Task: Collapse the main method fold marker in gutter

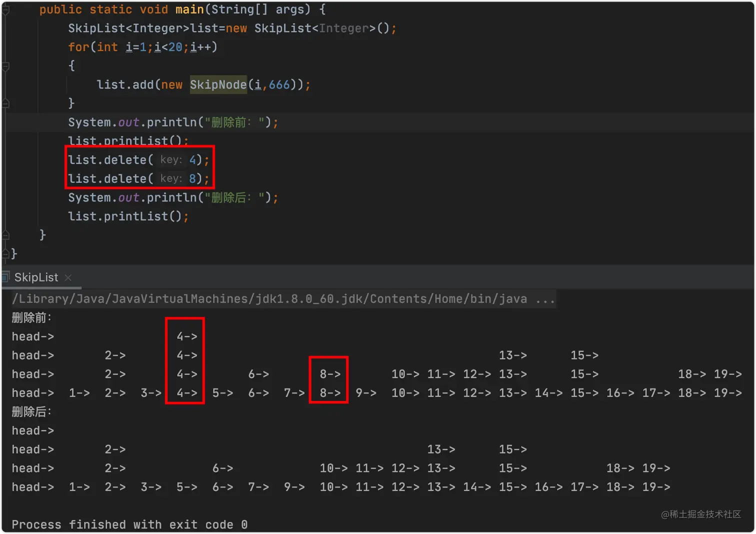Action: [5, 10]
